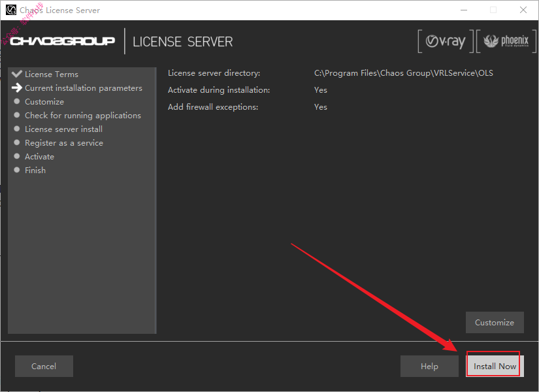539x392 pixels.
Task: Select the Current installation parameters step
Action: 84,88
